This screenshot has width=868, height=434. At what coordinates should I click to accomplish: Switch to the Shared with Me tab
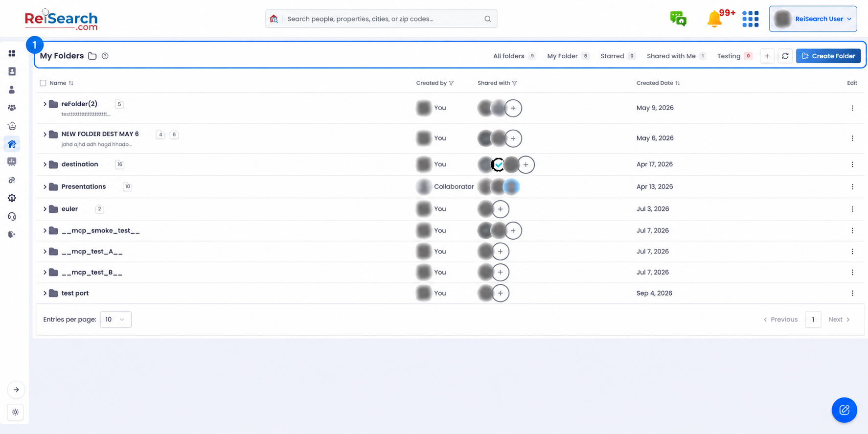coord(676,56)
